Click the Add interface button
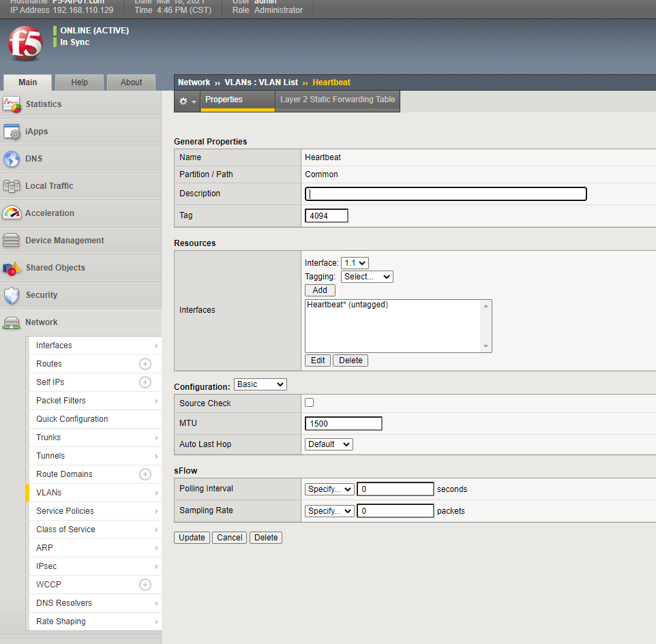The width and height of the screenshot is (656, 644). click(320, 290)
